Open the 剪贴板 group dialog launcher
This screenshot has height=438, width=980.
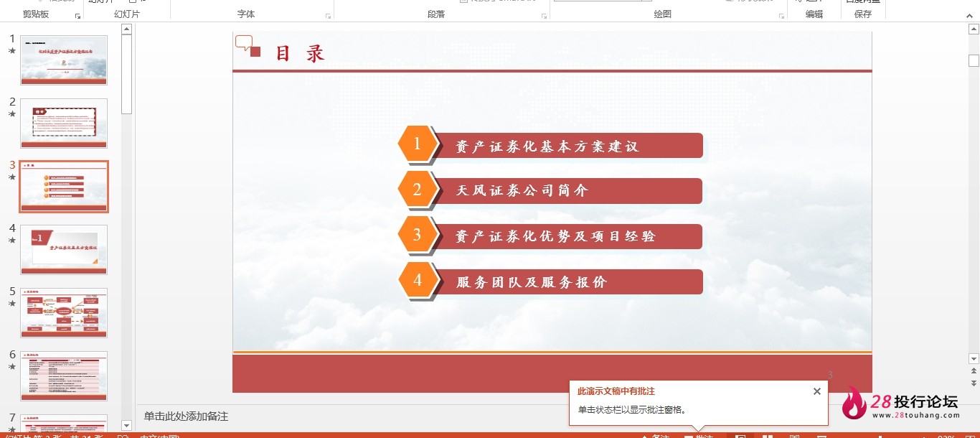(77, 15)
